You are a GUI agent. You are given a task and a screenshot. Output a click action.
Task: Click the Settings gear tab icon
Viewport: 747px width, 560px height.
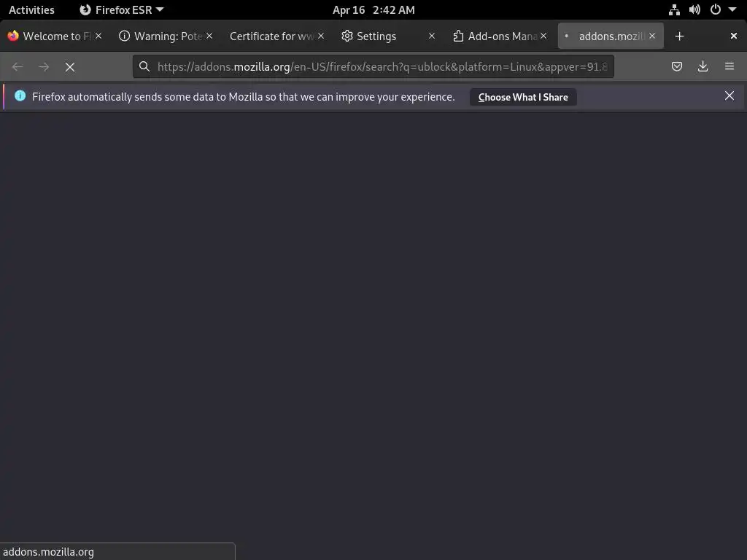[x=347, y=36]
